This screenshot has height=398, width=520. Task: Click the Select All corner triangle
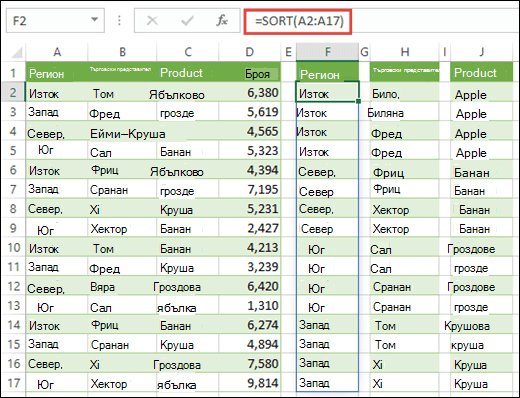pos(17,52)
